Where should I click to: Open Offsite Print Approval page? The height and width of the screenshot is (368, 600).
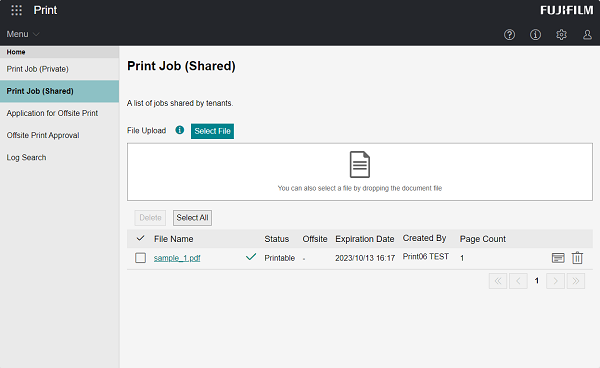59,135
